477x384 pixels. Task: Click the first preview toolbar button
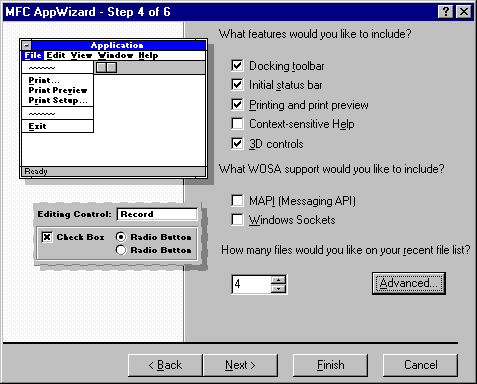pos(101,68)
